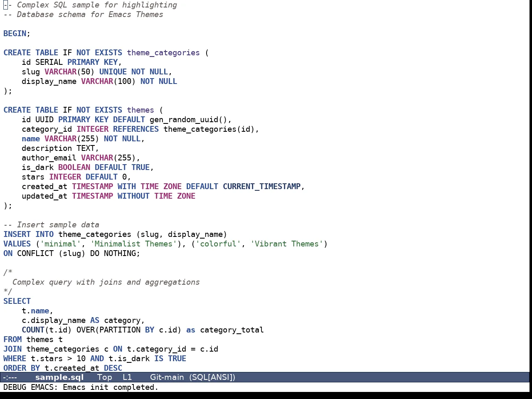Click 'ON CONFLICT (slug) DO NOTHING;' line
This screenshot has height=399, width=532.
click(x=72, y=254)
